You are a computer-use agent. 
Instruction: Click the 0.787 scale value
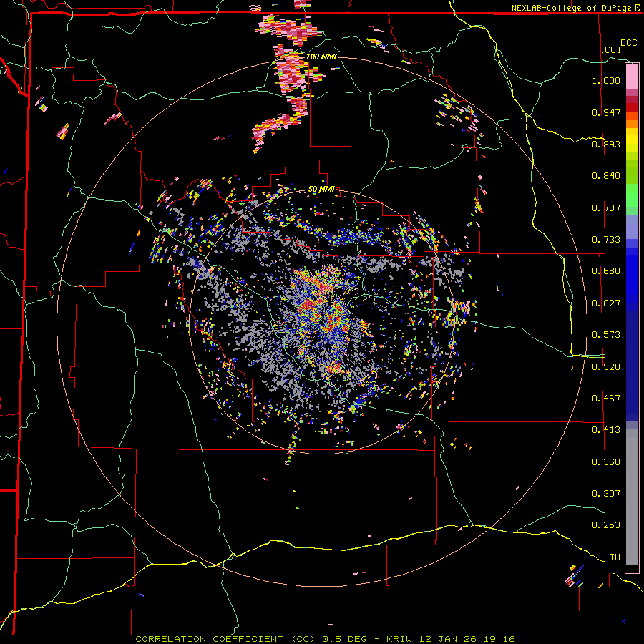(606, 208)
